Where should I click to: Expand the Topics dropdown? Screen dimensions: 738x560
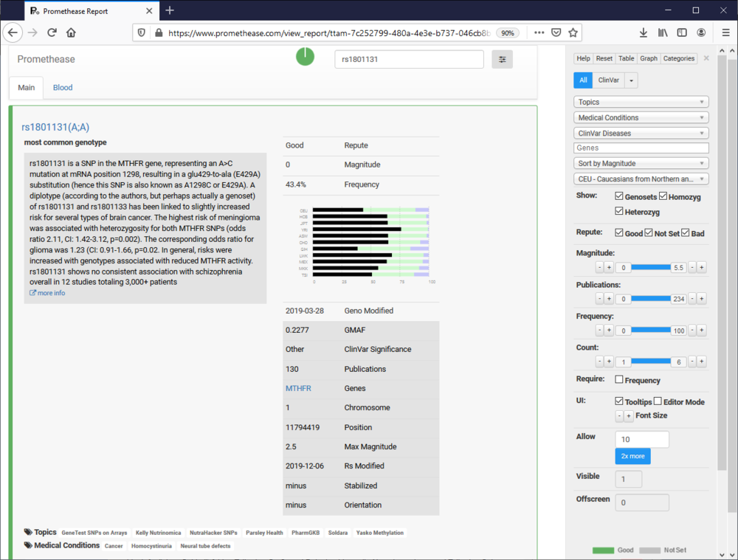pyautogui.click(x=641, y=103)
